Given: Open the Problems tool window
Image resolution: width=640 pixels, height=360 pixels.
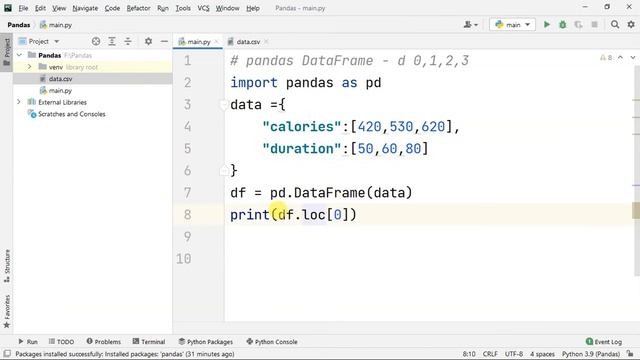Looking at the screenshot, I should pos(103,342).
